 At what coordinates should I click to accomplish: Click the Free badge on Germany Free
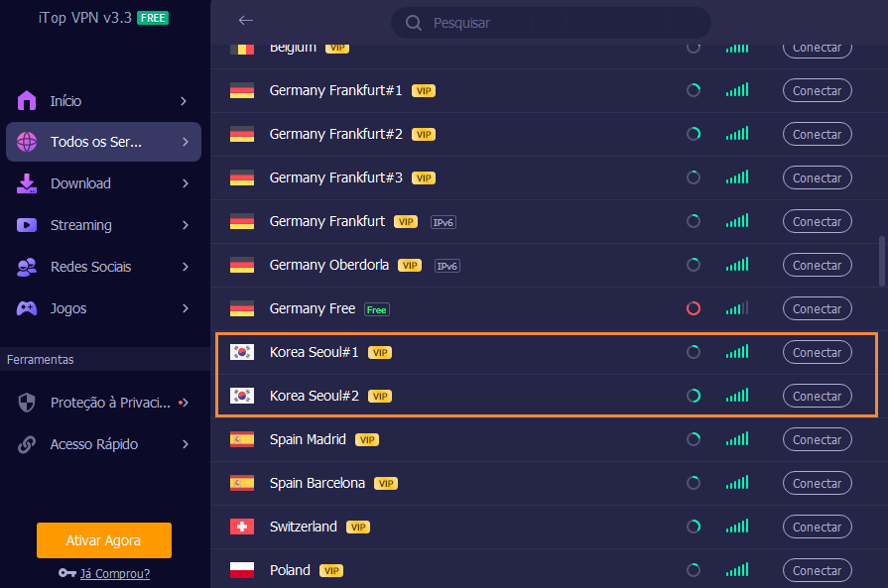[x=377, y=309]
